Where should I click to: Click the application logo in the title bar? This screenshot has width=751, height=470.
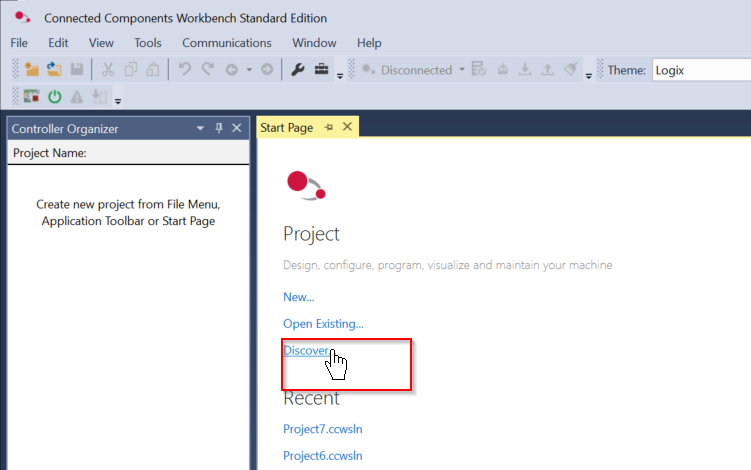coord(22,18)
